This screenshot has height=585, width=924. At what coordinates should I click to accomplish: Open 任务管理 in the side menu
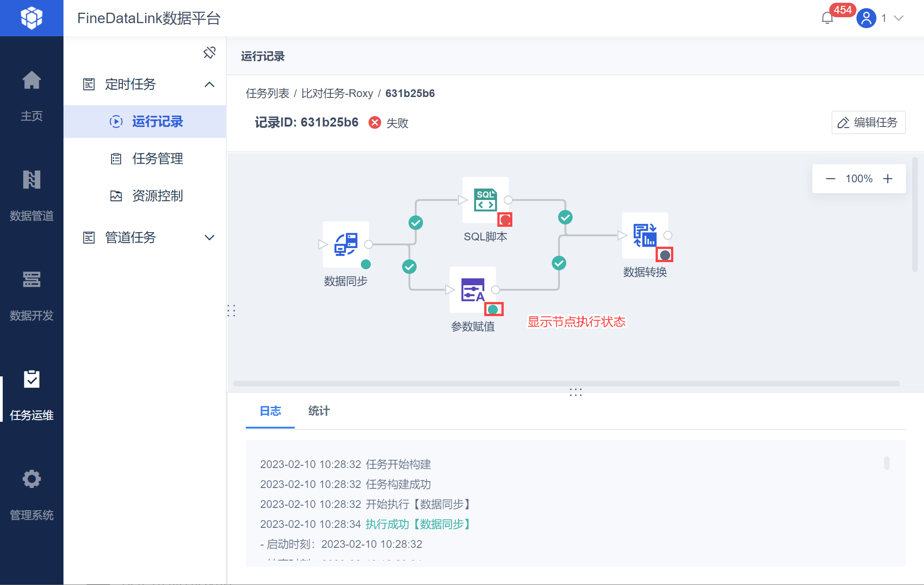pos(157,159)
